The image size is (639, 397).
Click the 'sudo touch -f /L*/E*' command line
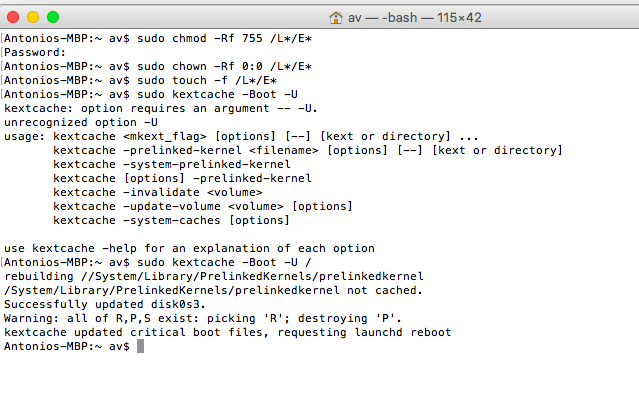pyautogui.click(x=141, y=80)
